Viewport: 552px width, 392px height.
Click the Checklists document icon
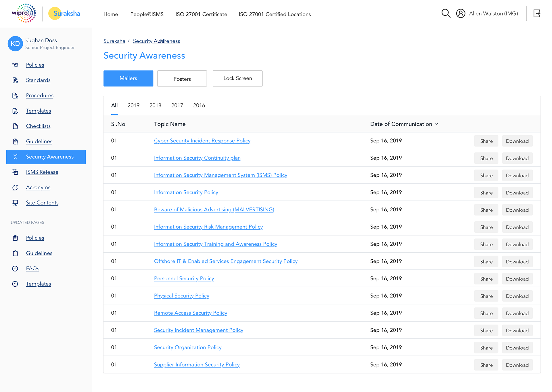(x=15, y=126)
